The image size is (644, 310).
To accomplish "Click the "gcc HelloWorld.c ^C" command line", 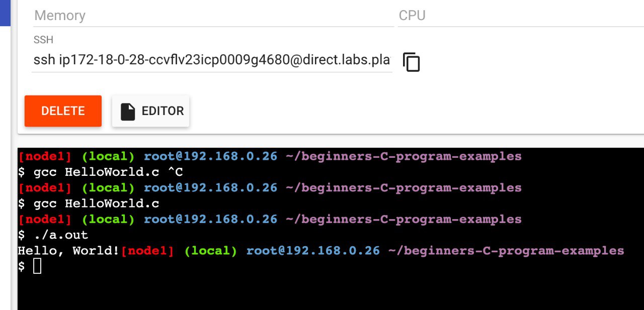I will tap(108, 172).
